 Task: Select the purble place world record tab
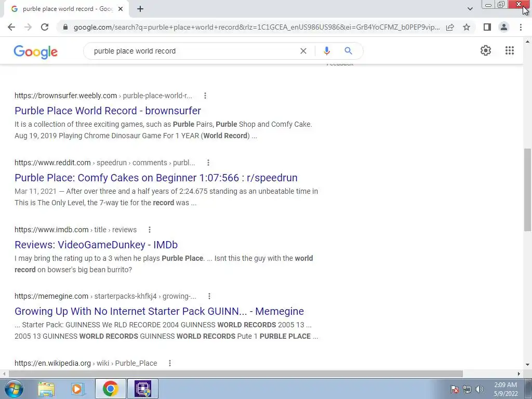[x=66, y=9]
